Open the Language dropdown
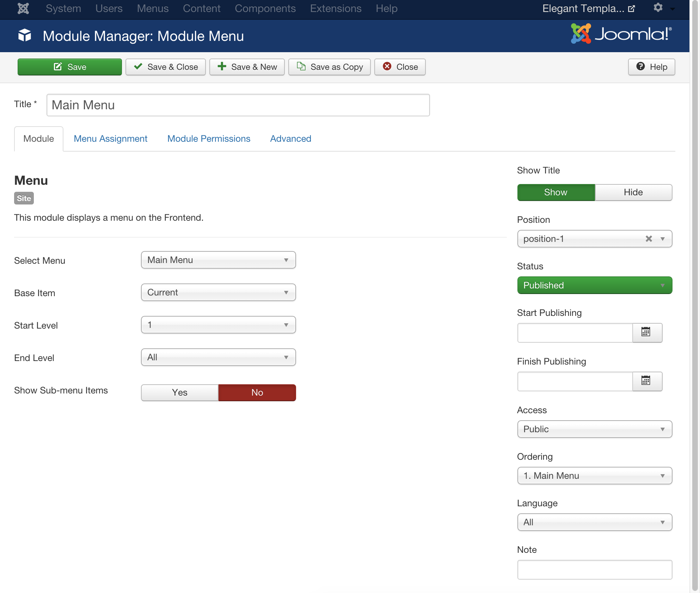700x593 pixels. (x=595, y=522)
